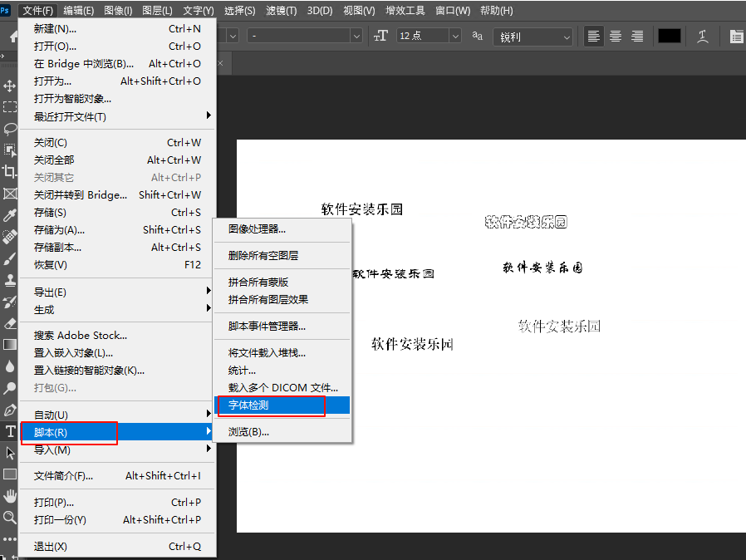This screenshot has height=560, width=746.
Task: Click the black text color swatch
Action: 669,37
